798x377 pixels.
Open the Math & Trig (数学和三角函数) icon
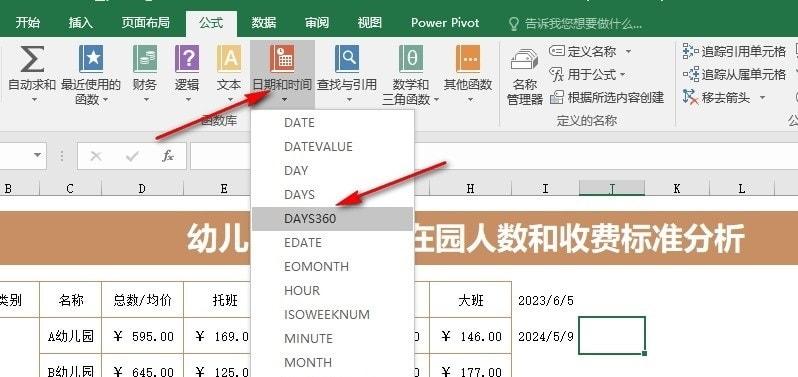pos(411,59)
